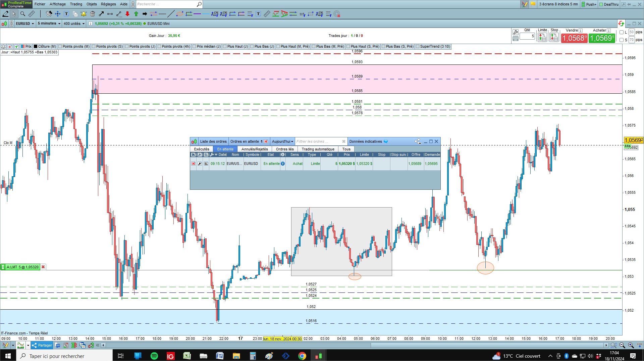This screenshot has height=361, width=644.
Task: Check the L 50 pips checkbox
Action: pos(622,32)
